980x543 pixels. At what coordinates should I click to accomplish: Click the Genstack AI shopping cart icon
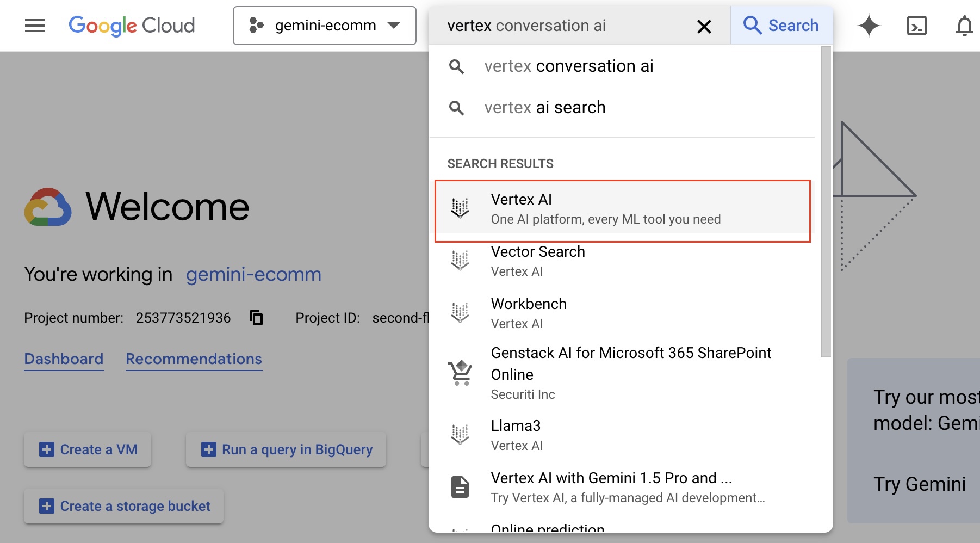tap(460, 373)
